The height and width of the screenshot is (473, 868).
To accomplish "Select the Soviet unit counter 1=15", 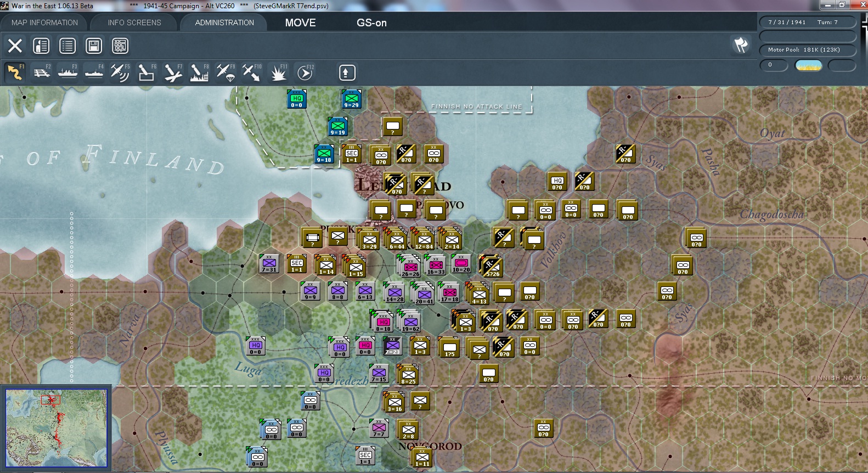I will [x=356, y=267].
